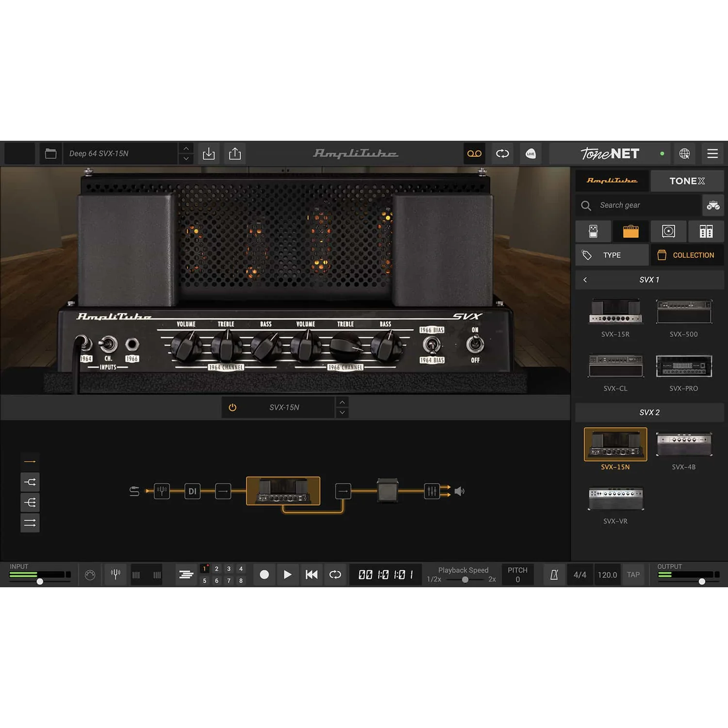Select the parallel arrows routing icon
This screenshot has height=728, width=728.
point(30,523)
